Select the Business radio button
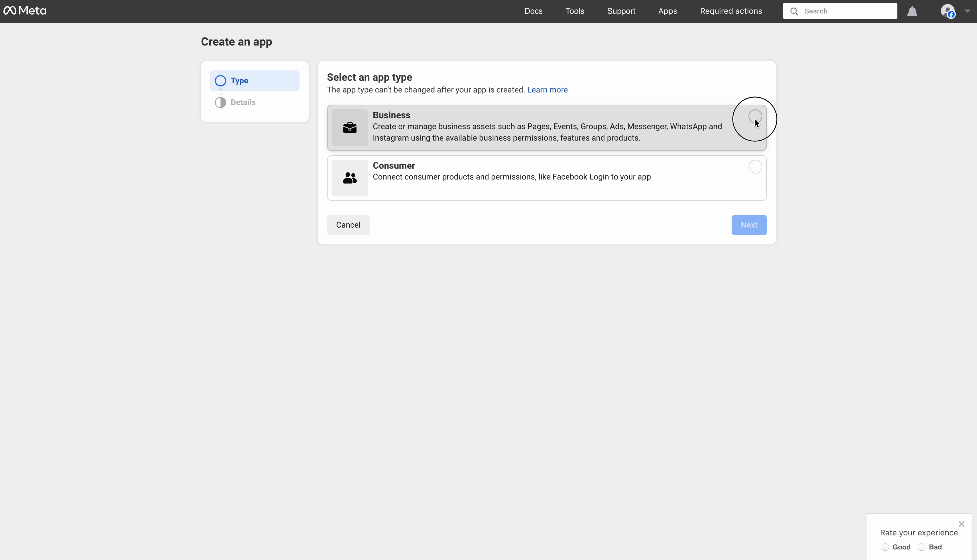Image resolution: width=977 pixels, height=560 pixels. tap(755, 116)
